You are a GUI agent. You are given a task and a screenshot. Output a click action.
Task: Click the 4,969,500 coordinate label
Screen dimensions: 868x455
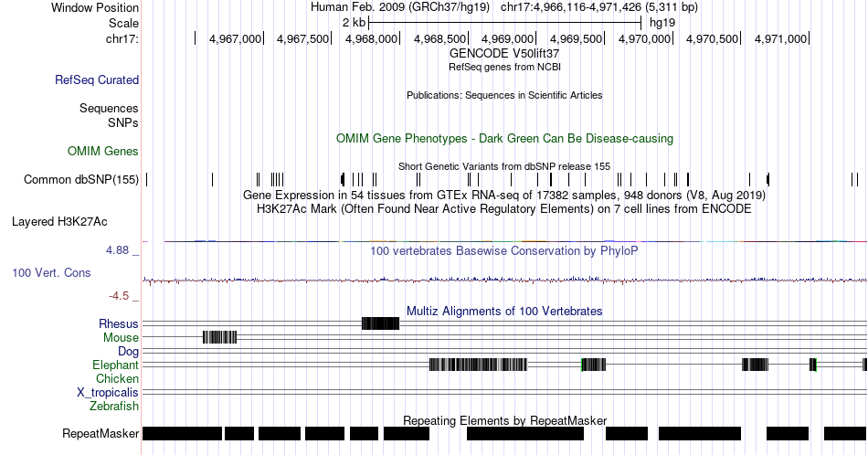[576, 38]
